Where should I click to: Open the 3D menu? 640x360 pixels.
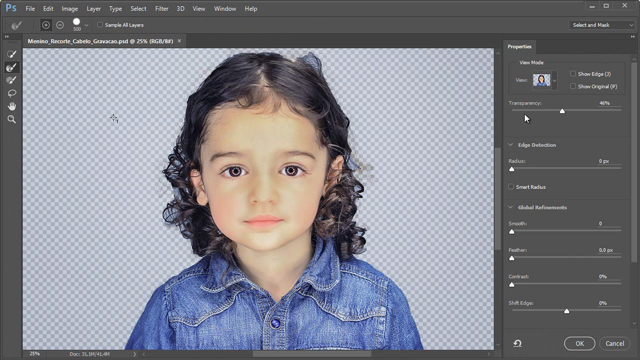180,9
